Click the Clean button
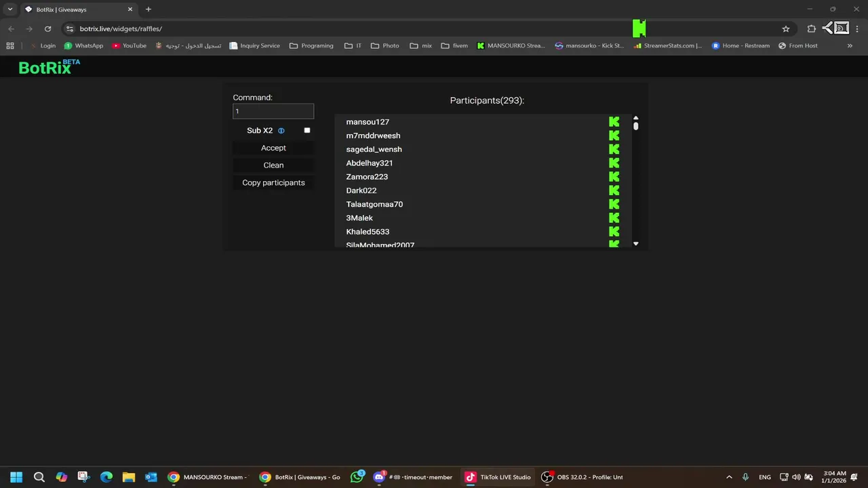Viewport: 868px width, 488px height. 273,165
